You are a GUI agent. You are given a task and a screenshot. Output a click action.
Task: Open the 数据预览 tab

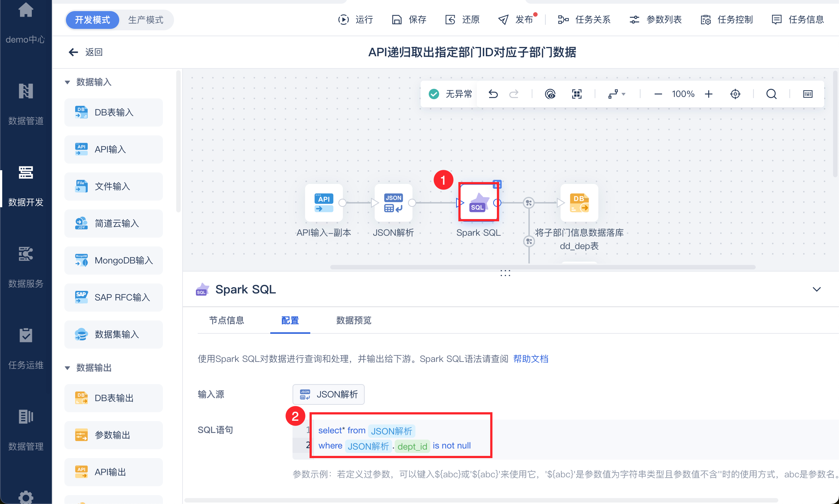354,320
